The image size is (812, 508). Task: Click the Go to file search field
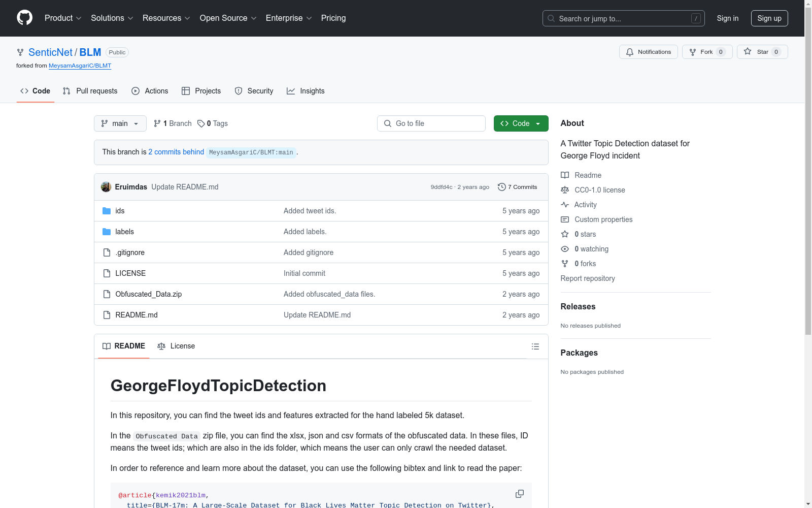[x=431, y=123]
